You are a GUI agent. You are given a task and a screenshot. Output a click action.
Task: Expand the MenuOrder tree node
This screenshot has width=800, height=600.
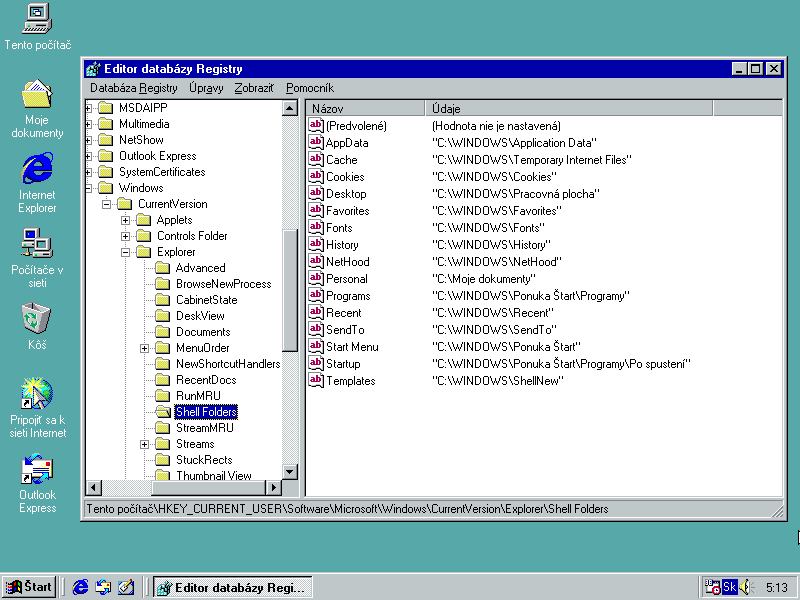(x=145, y=348)
